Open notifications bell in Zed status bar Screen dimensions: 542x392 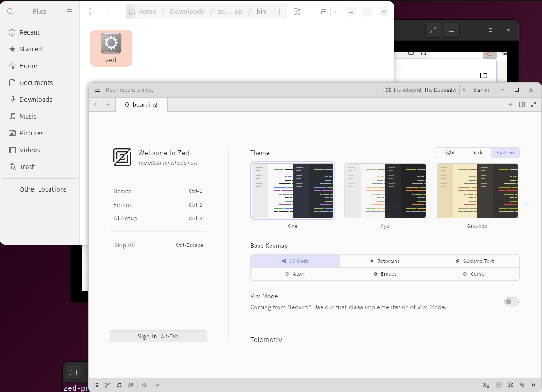click(534, 385)
